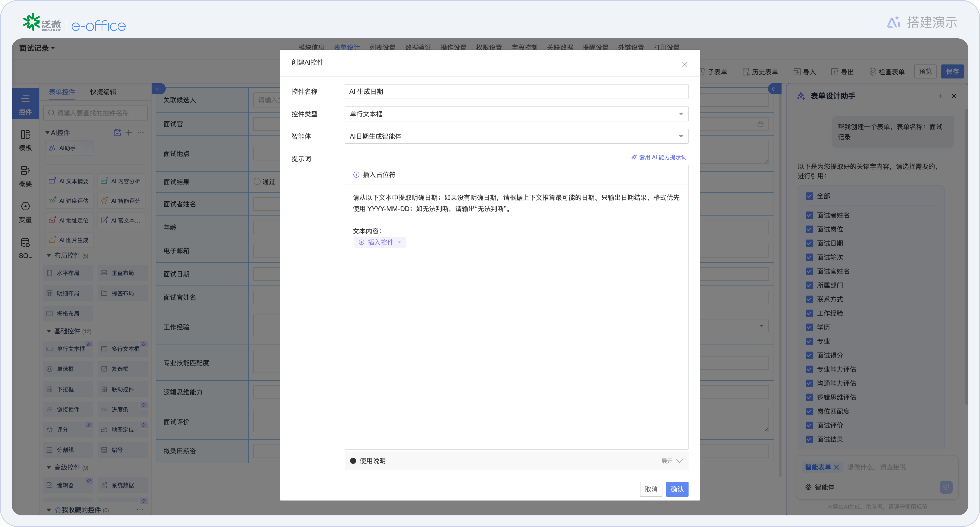Open the 打印设置 tab

tap(667, 47)
